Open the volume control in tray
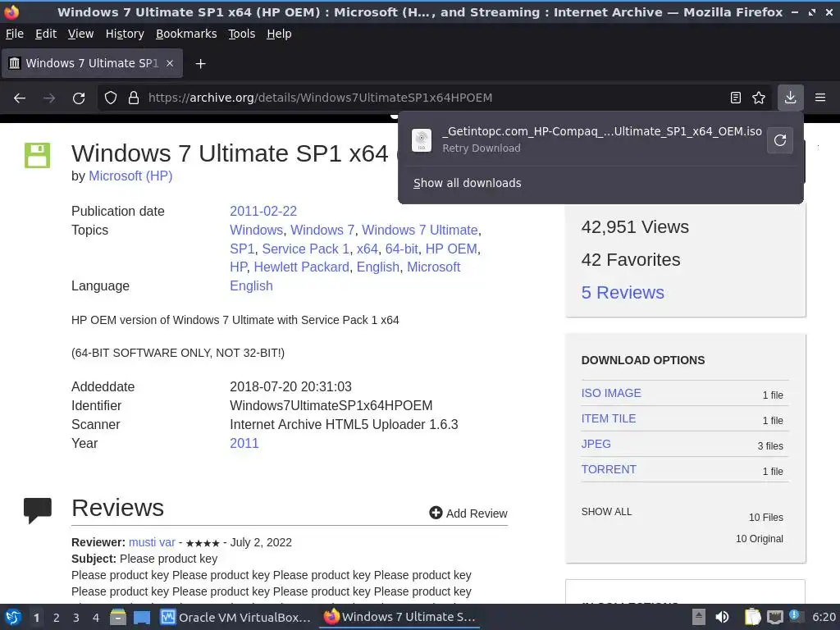840x630 pixels. point(722,617)
